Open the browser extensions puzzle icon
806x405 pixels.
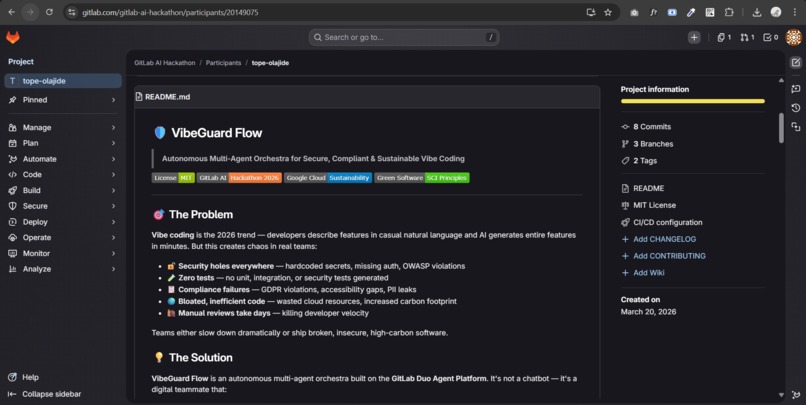(x=729, y=12)
